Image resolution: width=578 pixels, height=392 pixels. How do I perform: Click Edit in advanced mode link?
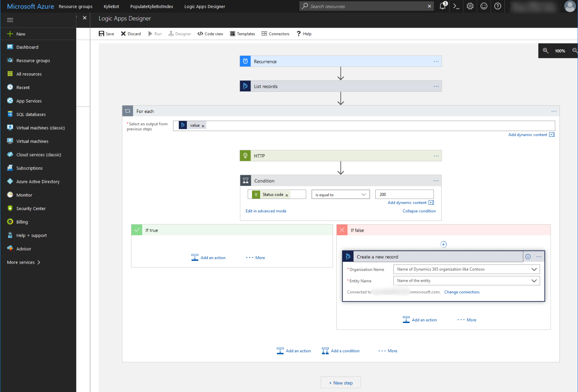[x=266, y=211]
